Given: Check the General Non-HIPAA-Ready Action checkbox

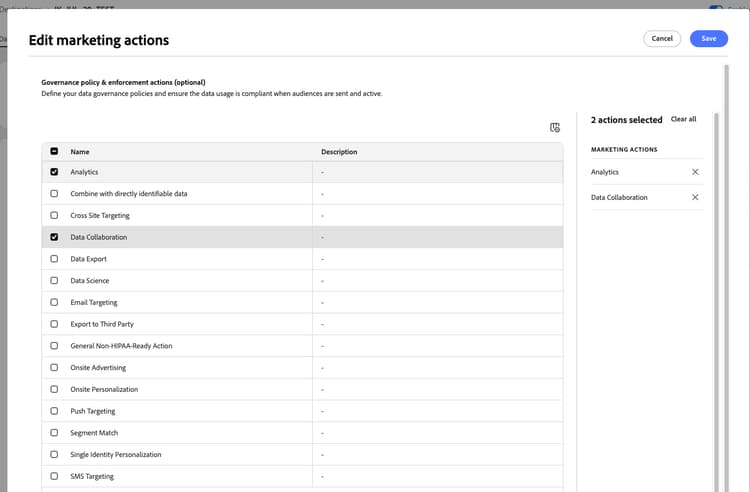Looking at the screenshot, I should [54, 346].
